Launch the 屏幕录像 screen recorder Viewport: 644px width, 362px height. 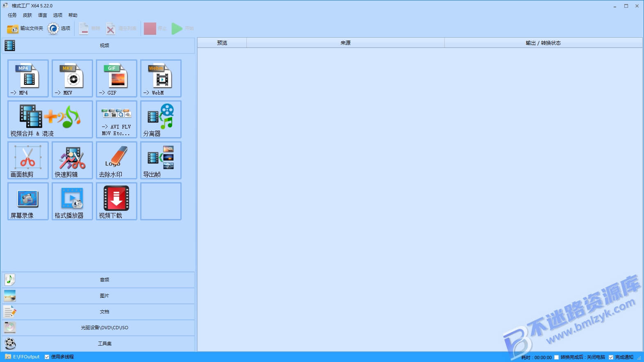pos(28,201)
